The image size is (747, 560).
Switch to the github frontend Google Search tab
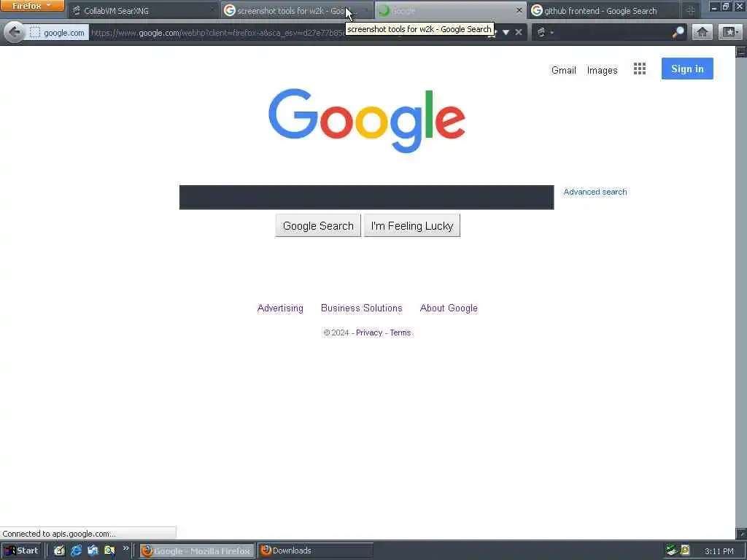point(603,10)
